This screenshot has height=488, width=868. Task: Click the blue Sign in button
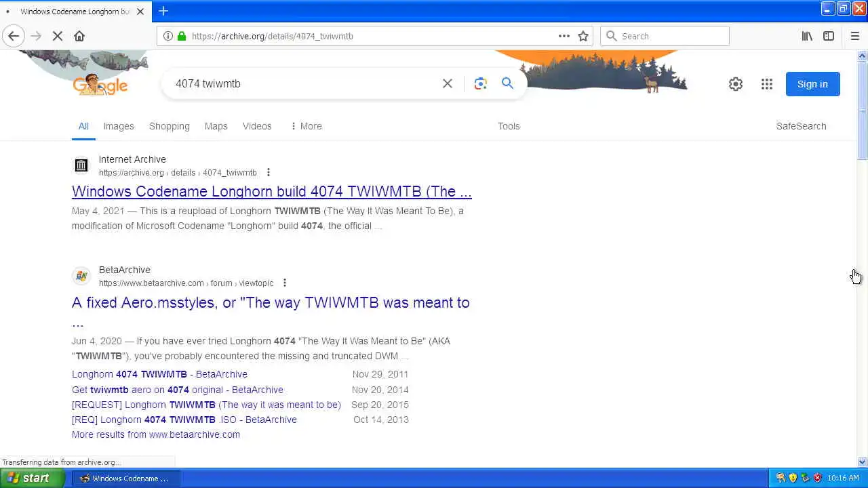(x=812, y=84)
